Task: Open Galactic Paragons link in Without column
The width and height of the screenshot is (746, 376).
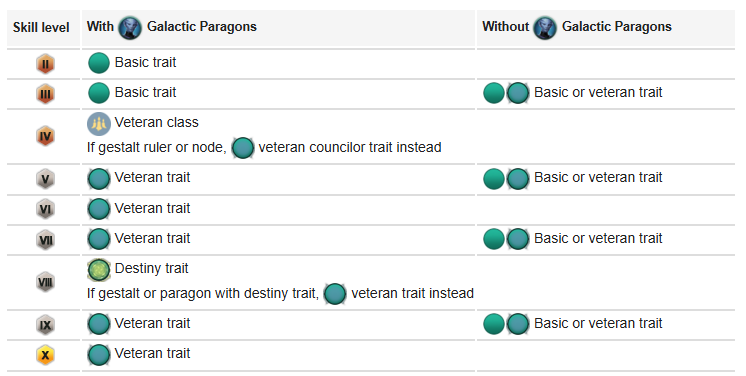Action: pos(617,27)
